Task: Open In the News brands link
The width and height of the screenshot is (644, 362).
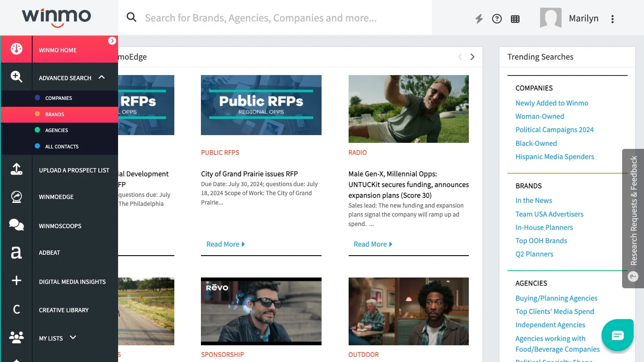Action: [x=534, y=200]
